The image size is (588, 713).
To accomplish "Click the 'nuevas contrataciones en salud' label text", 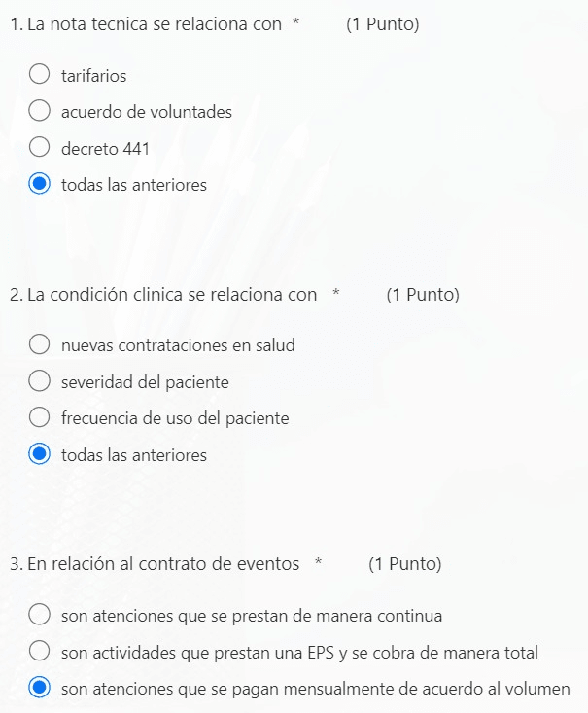I will (x=178, y=344).
